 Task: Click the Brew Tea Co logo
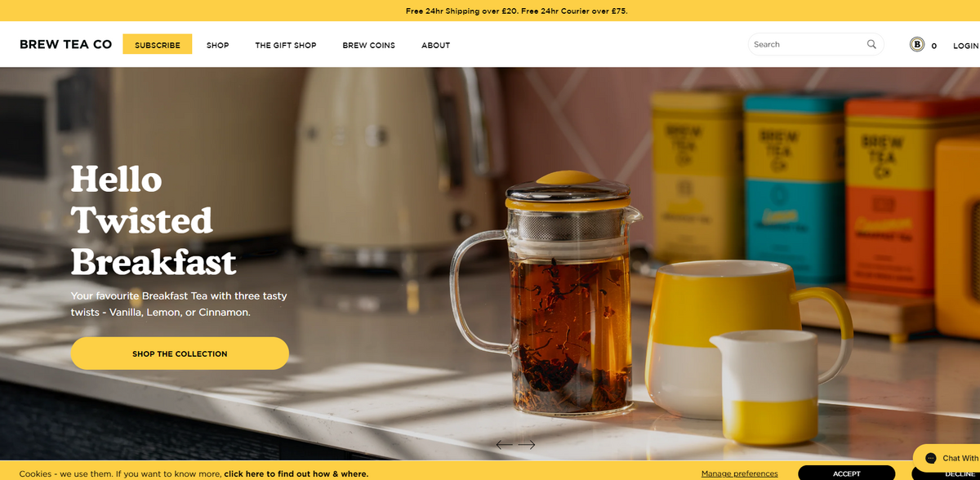click(x=65, y=44)
